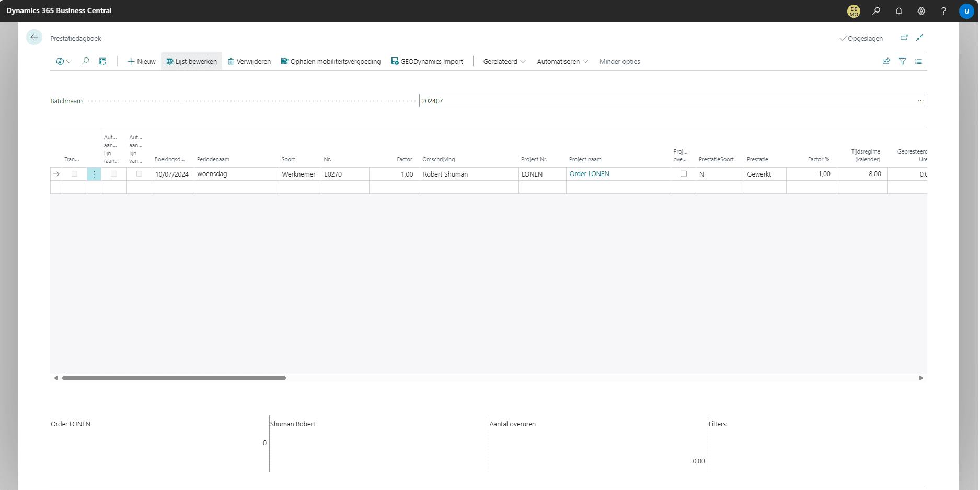This screenshot has height=490, width=980.
Task: Click the Robert Shuman description cell
Action: click(x=469, y=174)
